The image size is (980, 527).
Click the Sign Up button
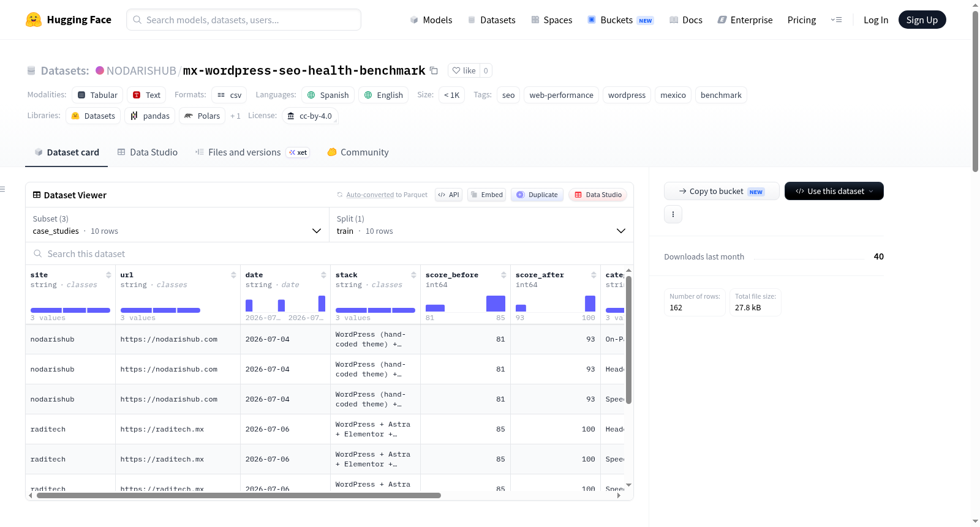point(922,20)
